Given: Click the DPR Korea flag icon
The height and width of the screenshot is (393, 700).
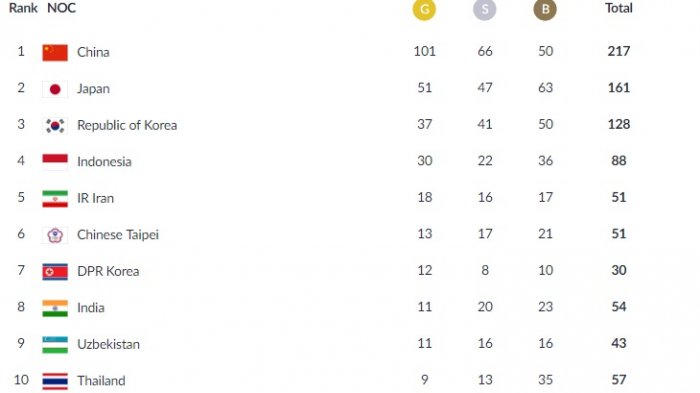Looking at the screenshot, I should 55,272.
